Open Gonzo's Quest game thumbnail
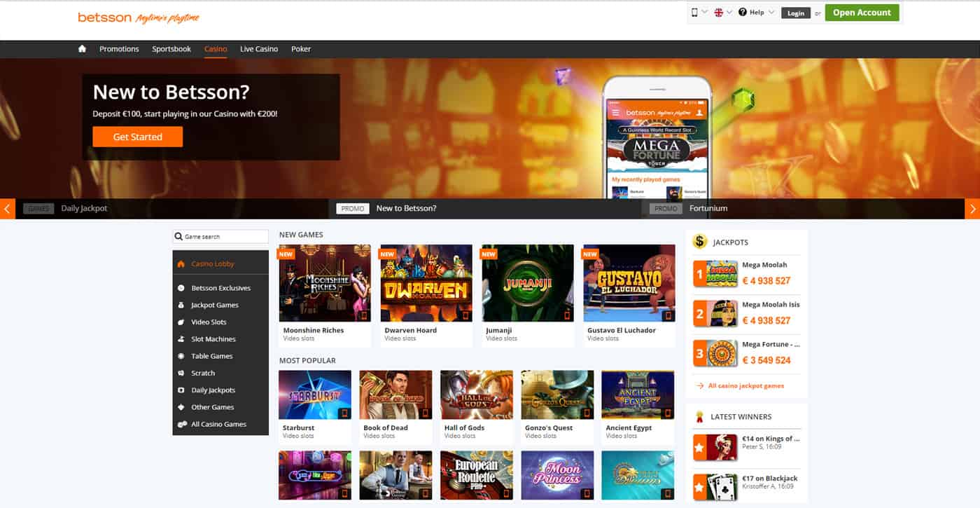980x508 pixels. coord(557,395)
